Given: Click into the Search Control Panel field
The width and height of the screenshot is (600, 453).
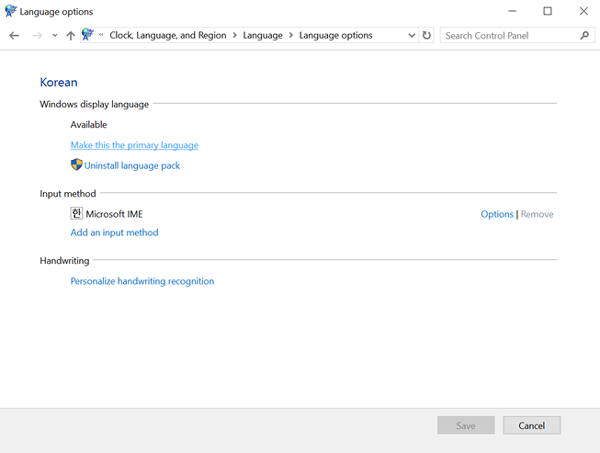Looking at the screenshot, I should tap(508, 35).
